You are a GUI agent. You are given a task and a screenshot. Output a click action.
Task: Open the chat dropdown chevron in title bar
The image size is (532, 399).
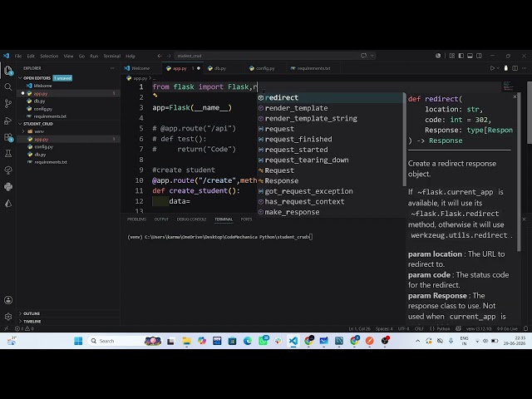[x=372, y=56]
